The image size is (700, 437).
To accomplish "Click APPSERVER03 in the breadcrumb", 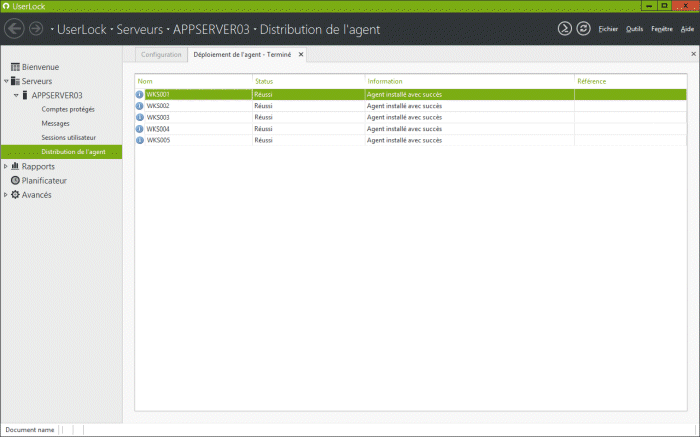I will click(211, 29).
